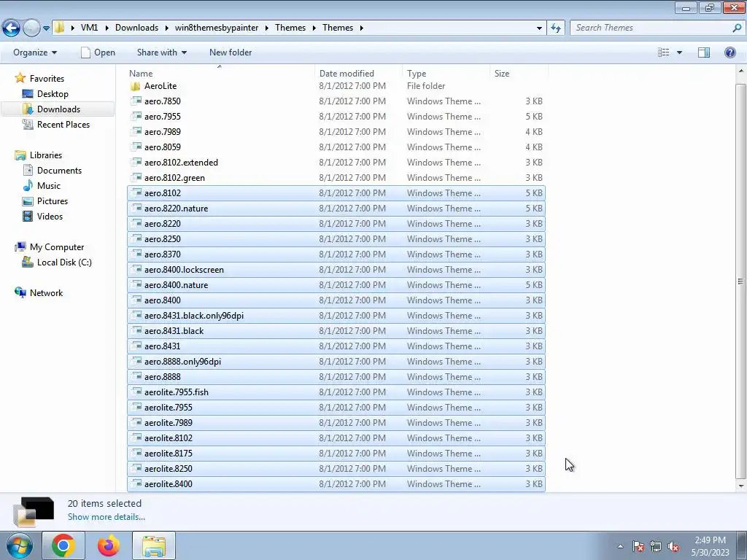Select Libraries in the navigation pane
The width and height of the screenshot is (747, 560).
click(46, 155)
